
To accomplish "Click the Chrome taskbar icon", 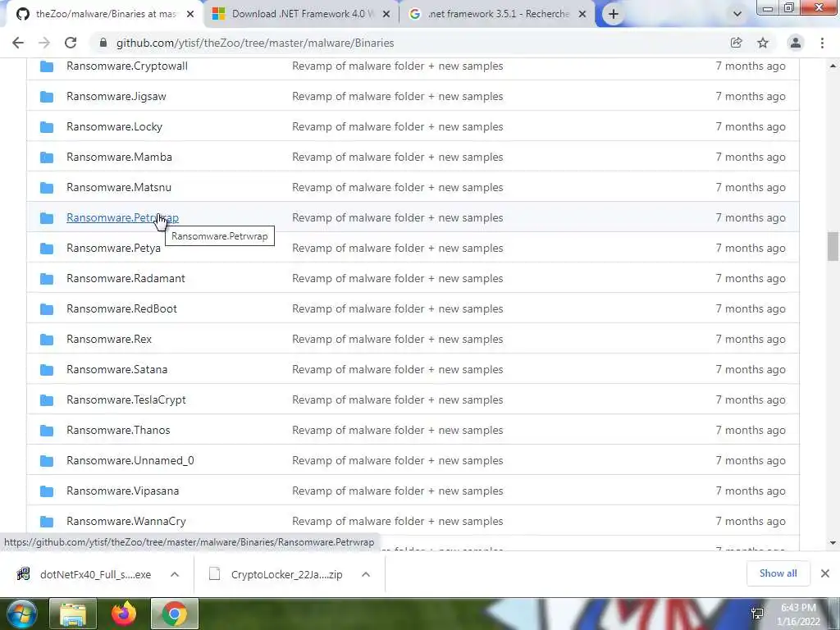I will (x=174, y=614).
